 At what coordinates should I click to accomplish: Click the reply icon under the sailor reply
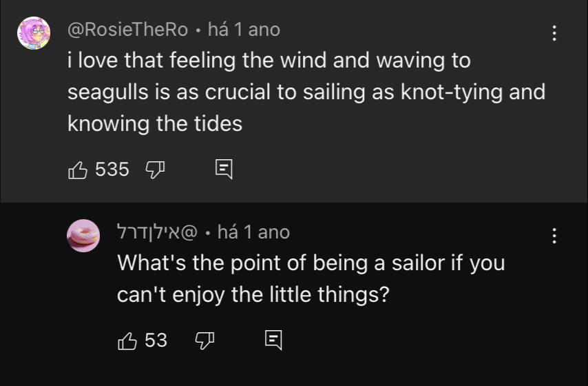tap(273, 339)
